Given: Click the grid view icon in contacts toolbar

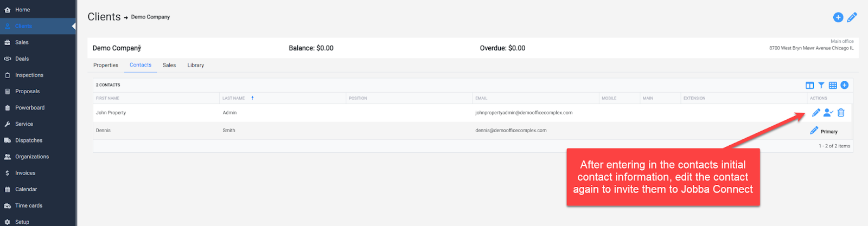Looking at the screenshot, I should click(833, 85).
